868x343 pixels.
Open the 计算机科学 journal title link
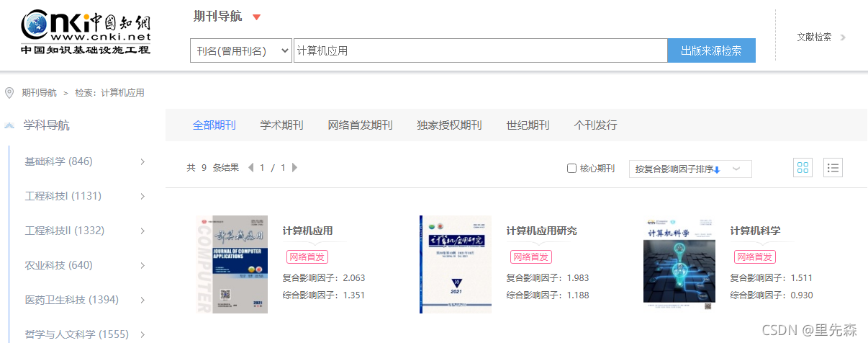756,231
